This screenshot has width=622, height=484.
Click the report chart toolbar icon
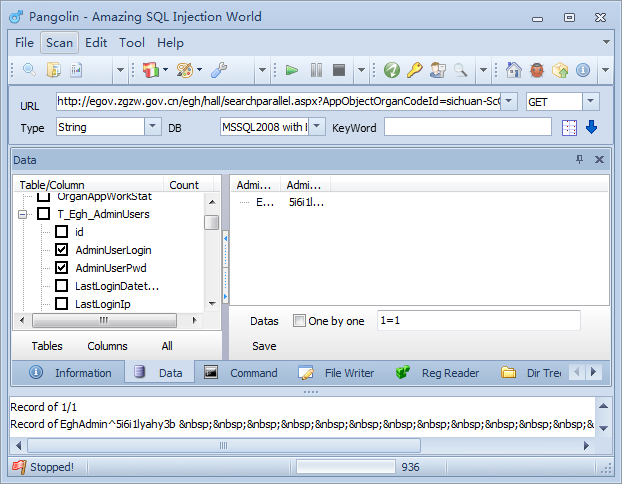tap(76, 70)
